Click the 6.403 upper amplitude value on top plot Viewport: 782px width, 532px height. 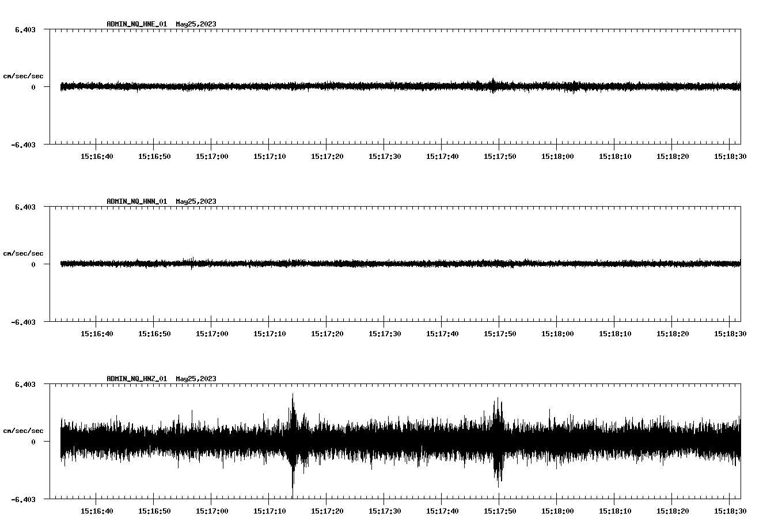click(26, 28)
